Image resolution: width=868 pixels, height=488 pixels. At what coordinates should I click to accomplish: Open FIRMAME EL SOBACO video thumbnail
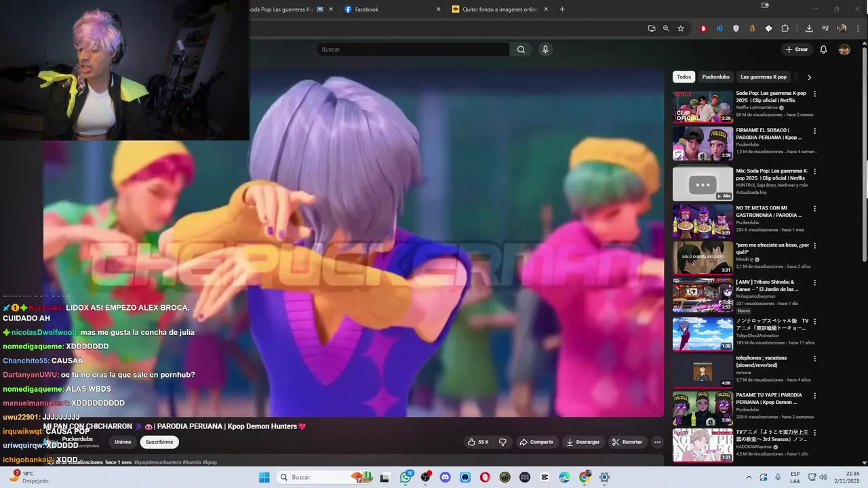pos(703,143)
